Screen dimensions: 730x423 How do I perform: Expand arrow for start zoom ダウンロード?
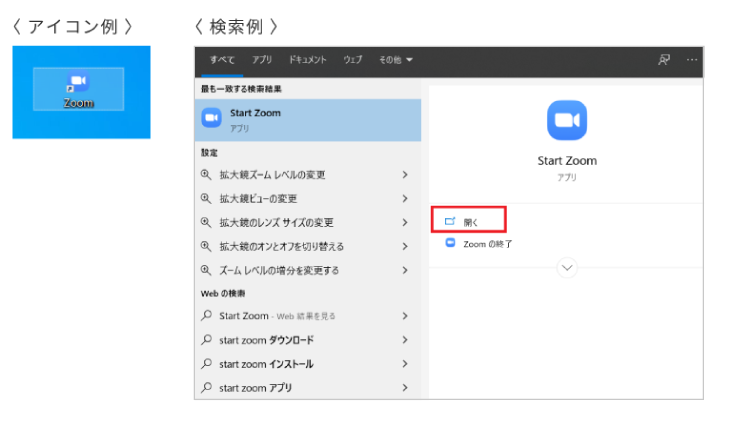point(405,340)
